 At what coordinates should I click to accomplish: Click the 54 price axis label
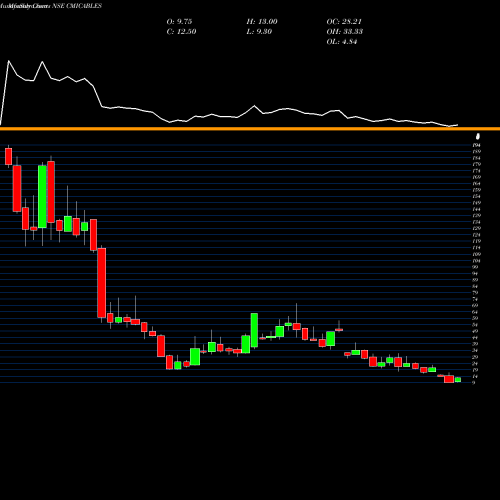click(475, 325)
